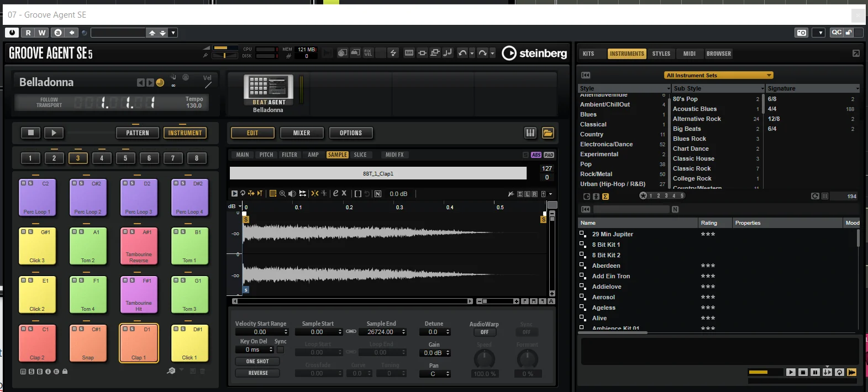Show the keyboard with the piano keys icon
Viewport: 868px width, 392px height.
click(x=530, y=133)
